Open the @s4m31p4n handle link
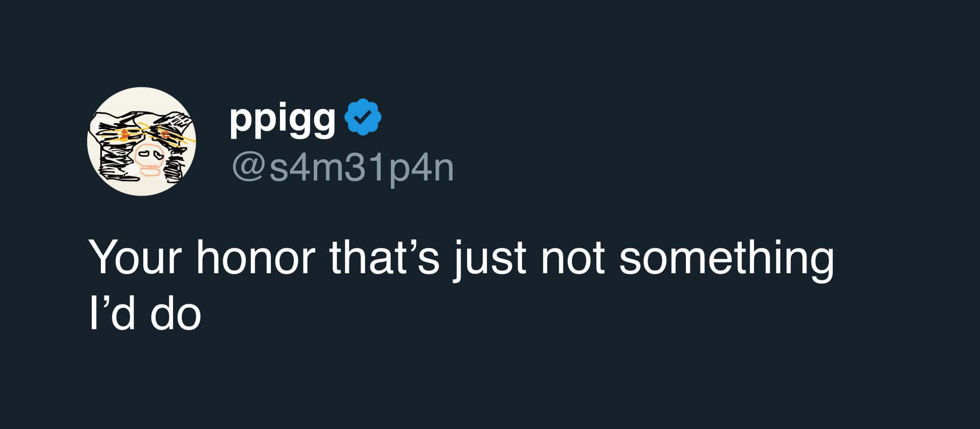 [343, 168]
